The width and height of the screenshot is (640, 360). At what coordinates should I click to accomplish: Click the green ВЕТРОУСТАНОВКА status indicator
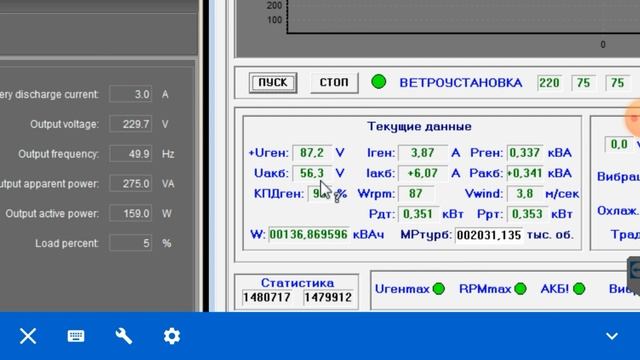click(x=379, y=82)
